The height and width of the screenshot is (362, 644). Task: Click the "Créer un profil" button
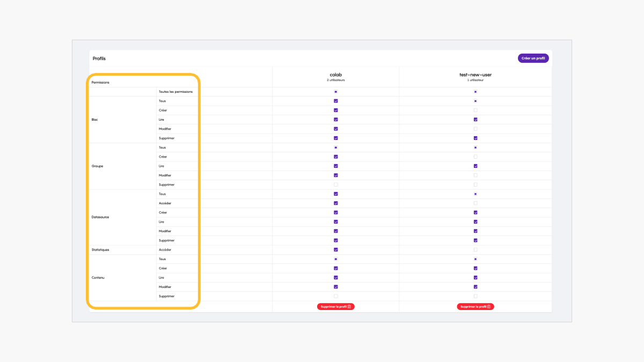click(x=533, y=58)
